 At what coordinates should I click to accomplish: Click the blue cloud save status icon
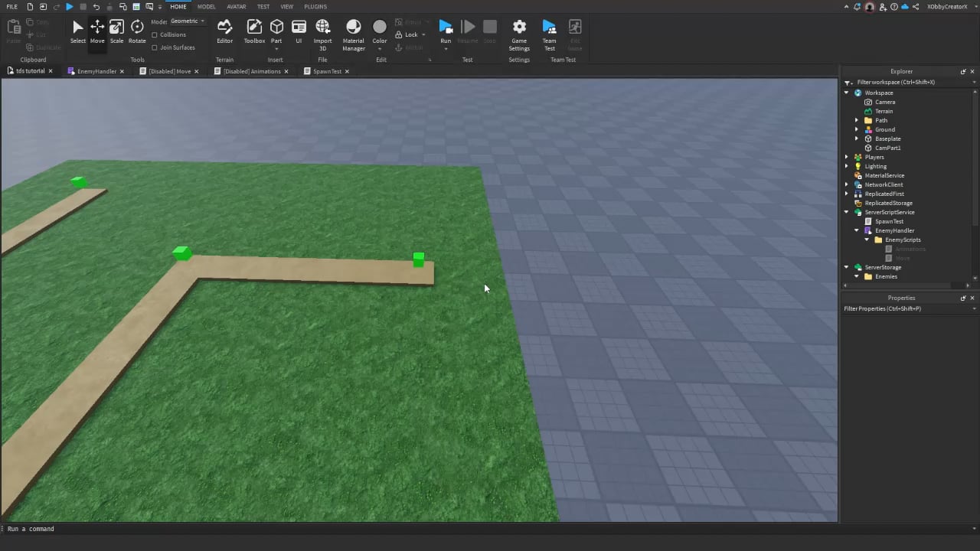click(x=904, y=7)
